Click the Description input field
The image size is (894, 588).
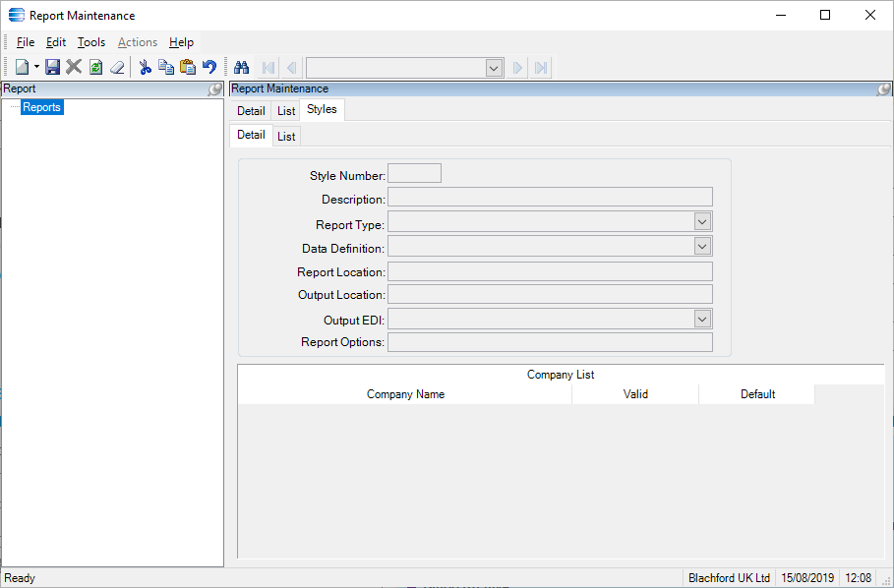tap(550, 197)
